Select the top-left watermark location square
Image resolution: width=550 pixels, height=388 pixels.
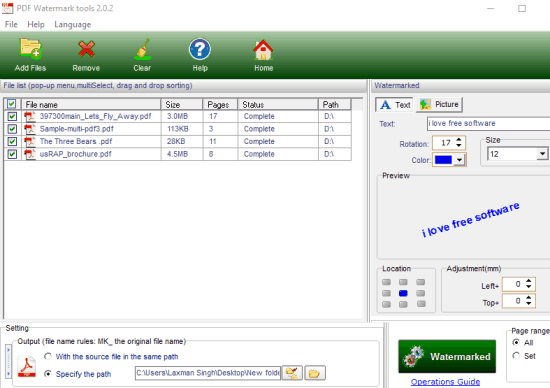pyautogui.click(x=386, y=282)
